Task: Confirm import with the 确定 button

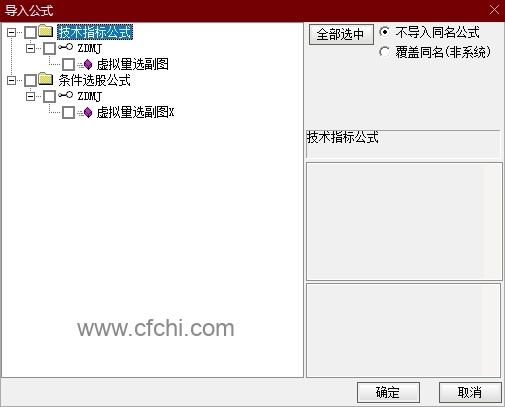Action: [388, 392]
